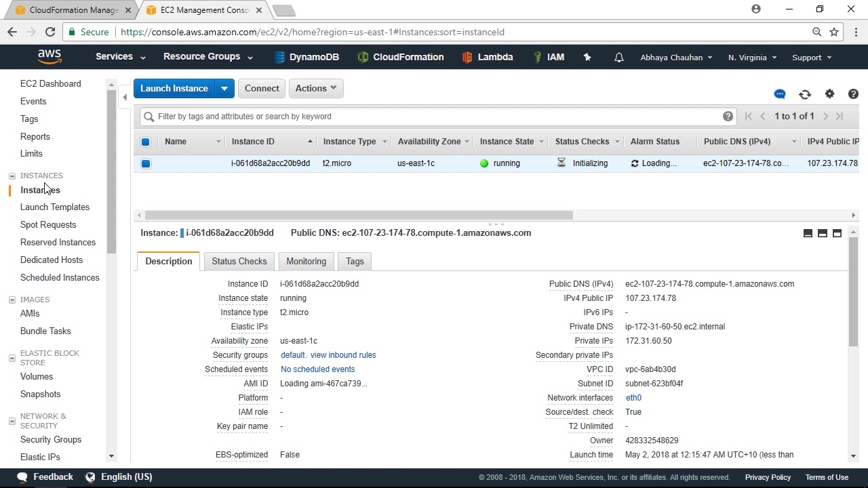This screenshot has width=868, height=488.
Task: Open Launch Templates in the sidebar
Action: click(55, 207)
